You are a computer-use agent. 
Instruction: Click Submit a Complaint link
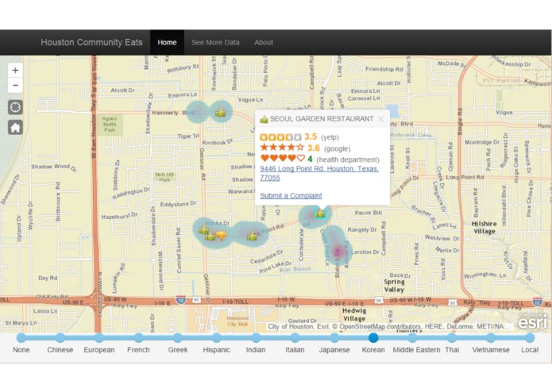pyautogui.click(x=291, y=195)
